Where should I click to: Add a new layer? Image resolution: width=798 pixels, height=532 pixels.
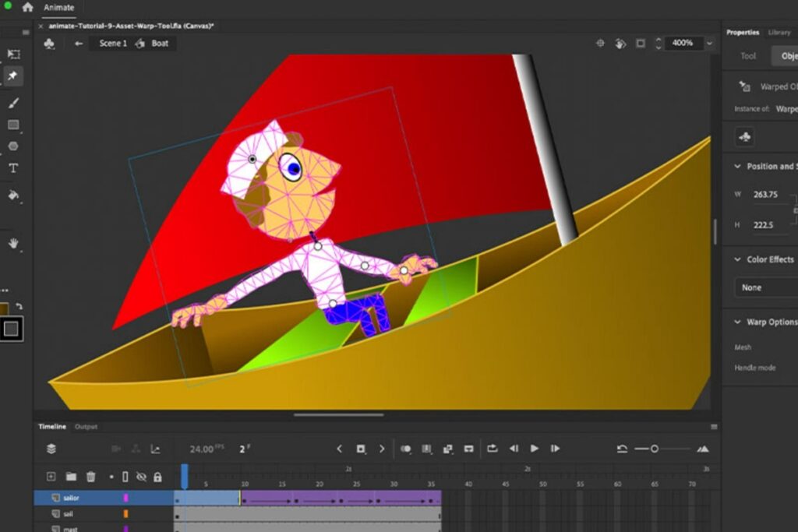51,477
